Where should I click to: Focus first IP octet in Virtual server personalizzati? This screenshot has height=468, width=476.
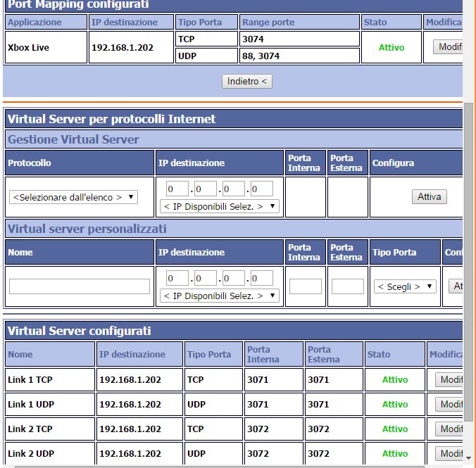177,278
